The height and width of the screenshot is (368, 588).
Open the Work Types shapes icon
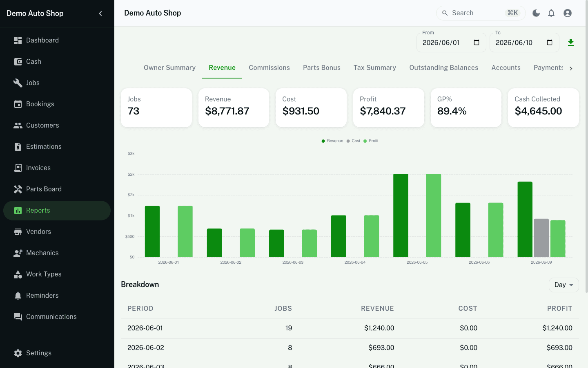[x=18, y=274]
